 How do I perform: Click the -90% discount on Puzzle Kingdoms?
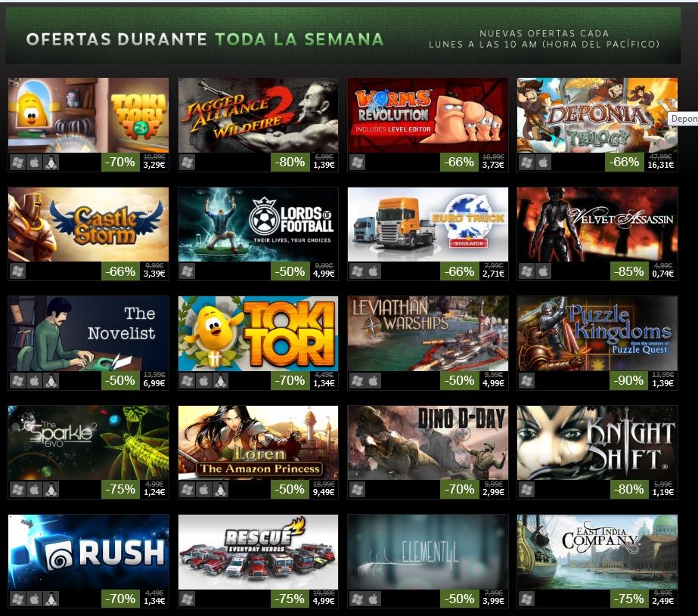click(x=628, y=381)
